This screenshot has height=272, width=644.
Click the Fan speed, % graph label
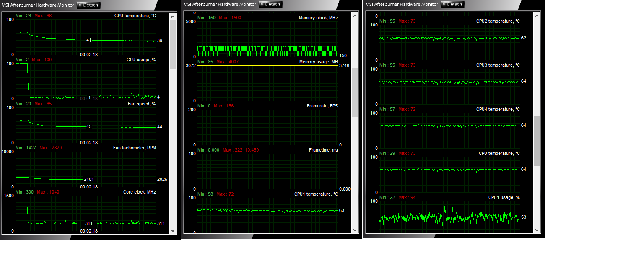141,104
